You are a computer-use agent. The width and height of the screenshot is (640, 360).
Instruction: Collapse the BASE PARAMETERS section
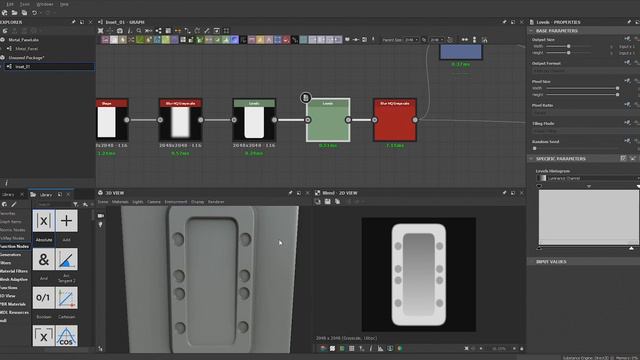tap(531, 31)
